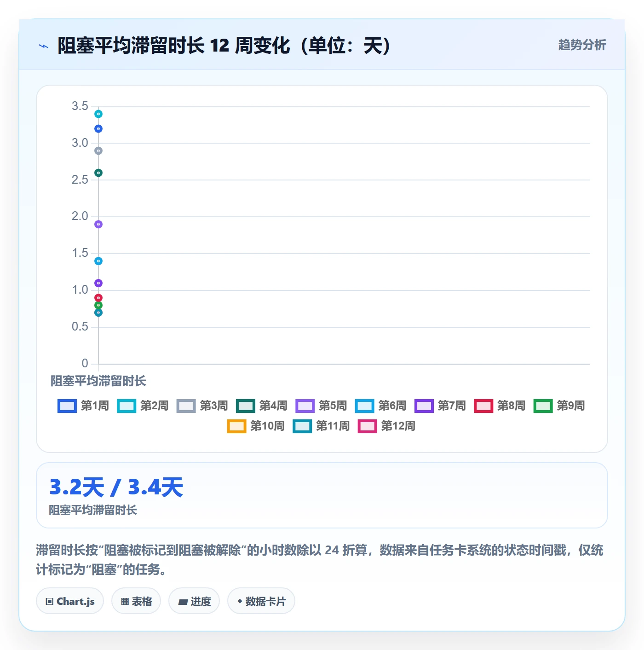Click the 进度 tag chip
Screen dimensions: 644x650
(194, 601)
